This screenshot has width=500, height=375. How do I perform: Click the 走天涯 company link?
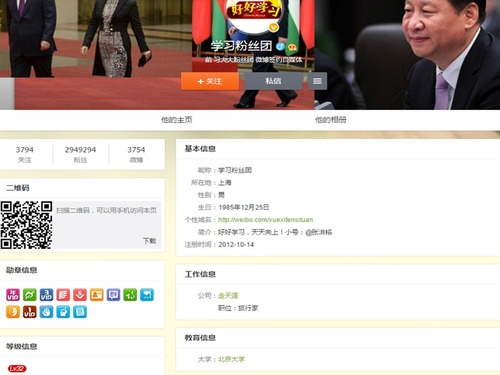click(228, 295)
